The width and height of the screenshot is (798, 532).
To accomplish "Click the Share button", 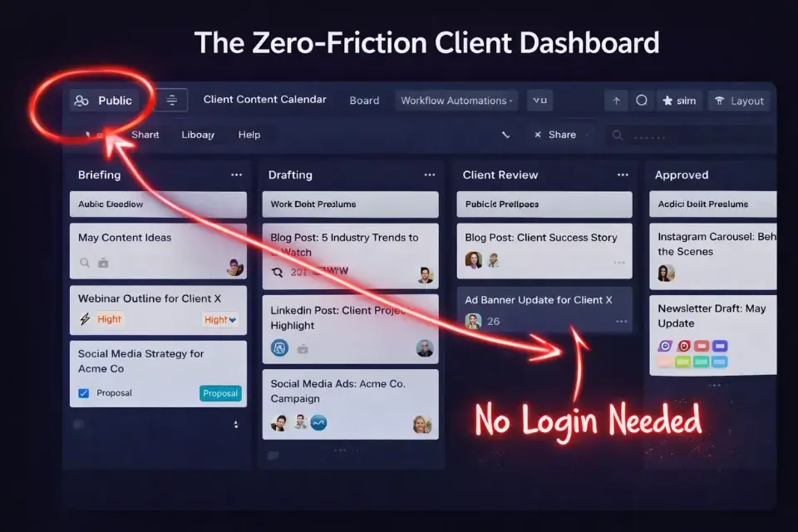I will (563, 134).
